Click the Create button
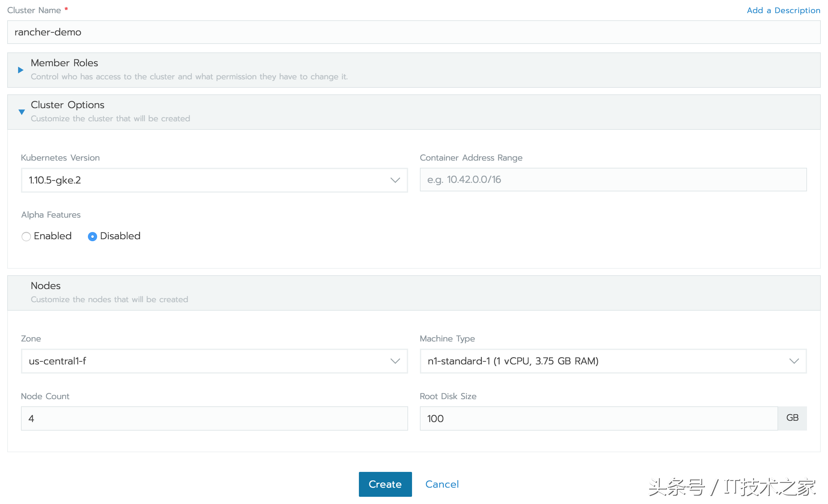Viewport: 828px width, 504px height. (385, 484)
